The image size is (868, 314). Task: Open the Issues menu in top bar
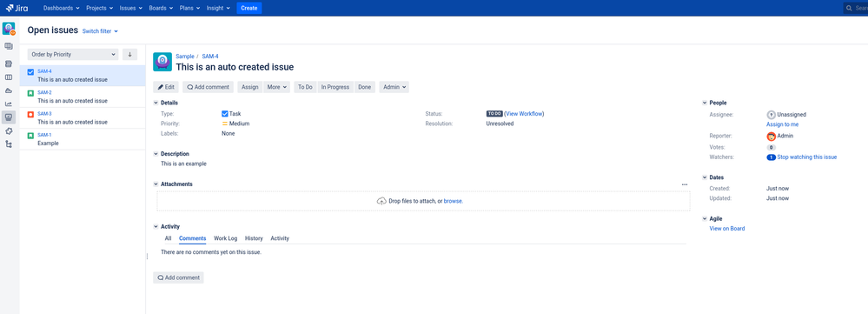(131, 8)
